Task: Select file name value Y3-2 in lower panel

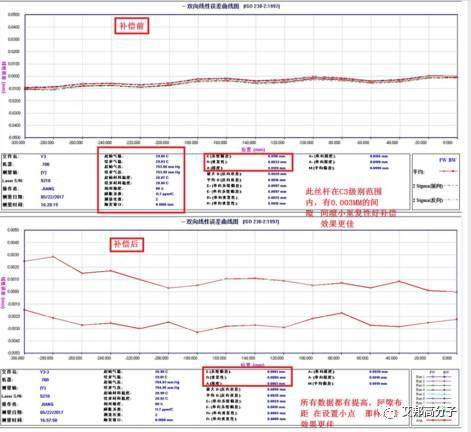Action: 44,371
